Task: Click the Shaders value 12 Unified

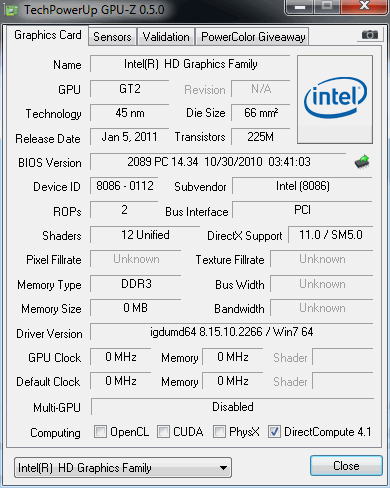Action: [x=145, y=235]
